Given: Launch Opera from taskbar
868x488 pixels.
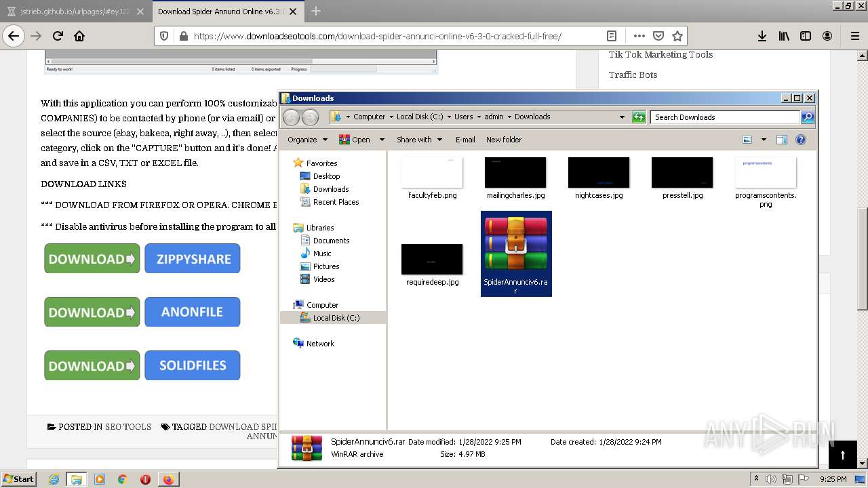Looking at the screenshot, I should tap(145, 479).
